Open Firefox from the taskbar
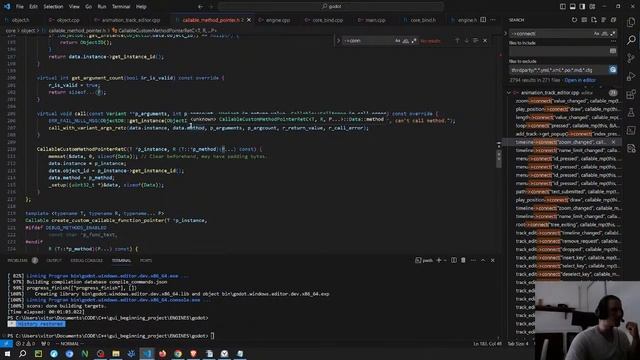The width and height of the screenshot is (640, 360). click(x=162, y=353)
